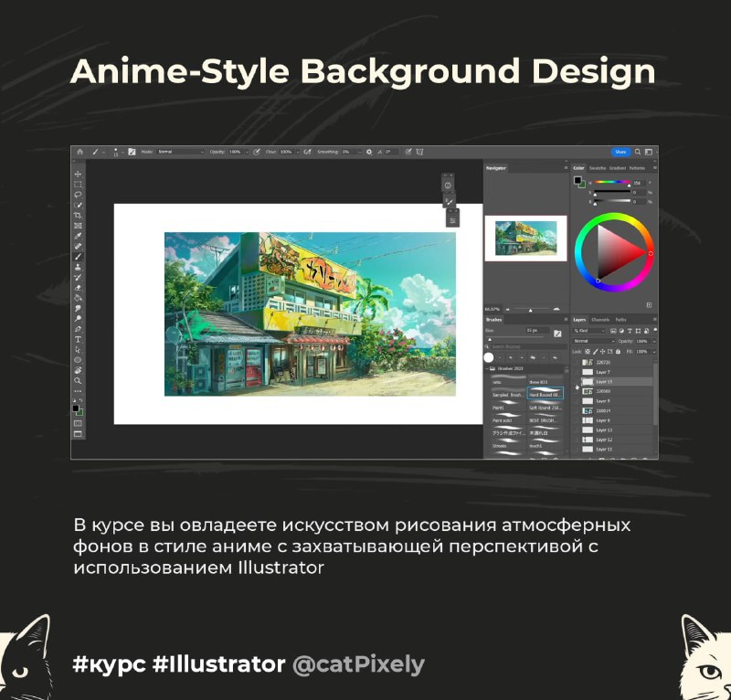Image resolution: width=731 pixels, height=700 pixels.
Task: Filter layers by adjustment layer icon
Action: [621, 331]
